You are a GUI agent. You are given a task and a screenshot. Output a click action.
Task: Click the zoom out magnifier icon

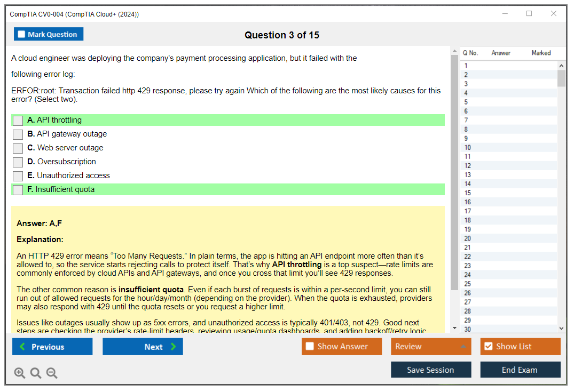pyautogui.click(x=52, y=373)
